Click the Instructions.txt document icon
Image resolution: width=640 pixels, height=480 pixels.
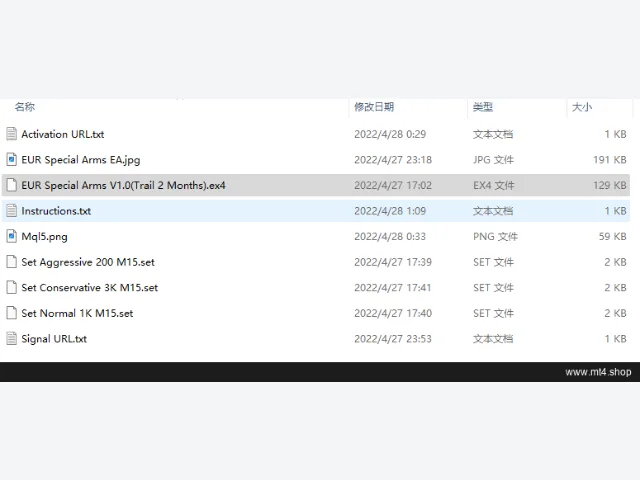[x=11, y=211]
